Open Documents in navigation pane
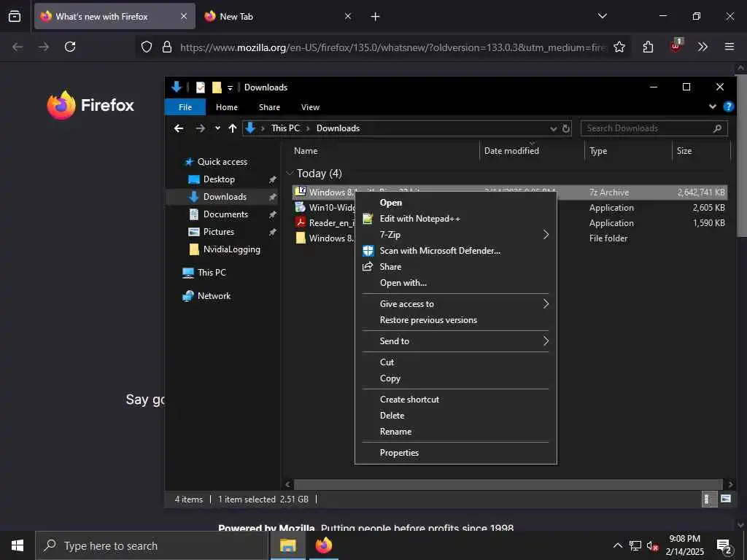747x560 pixels. [x=225, y=214]
